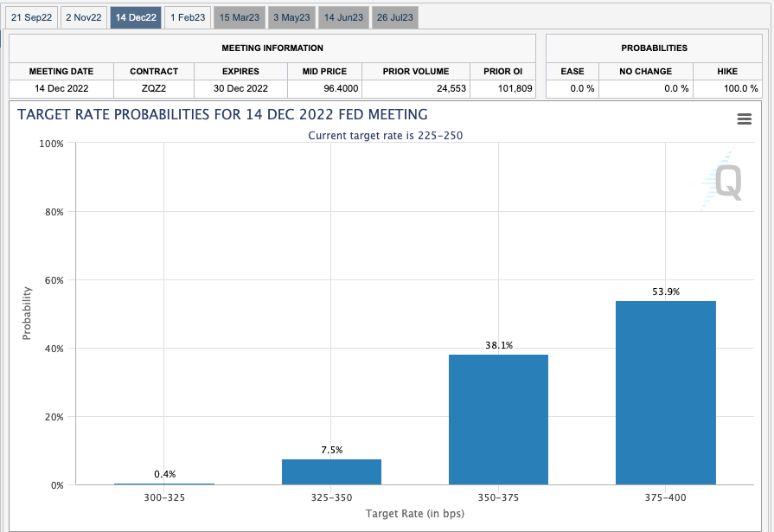Click the ZQZ2 contract cell
Screen dimensions: 774x532
pyautogui.click(x=154, y=88)
